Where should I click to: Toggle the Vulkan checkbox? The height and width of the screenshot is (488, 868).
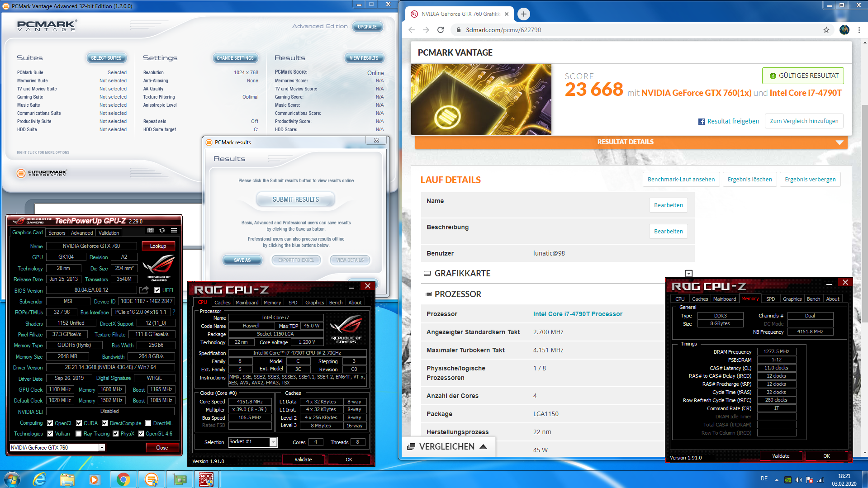click(x=50, y=434)
